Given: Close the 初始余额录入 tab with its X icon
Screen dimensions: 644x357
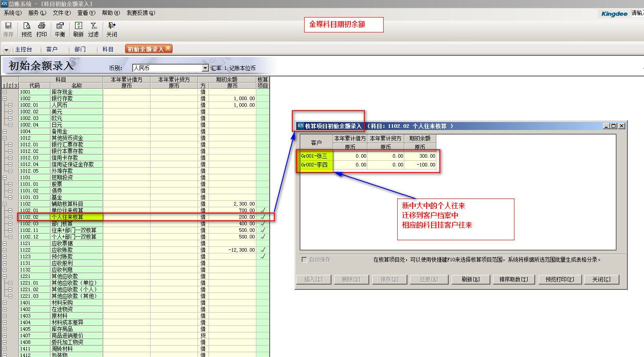Looking at the screenshot, I should tap(168, 48).
